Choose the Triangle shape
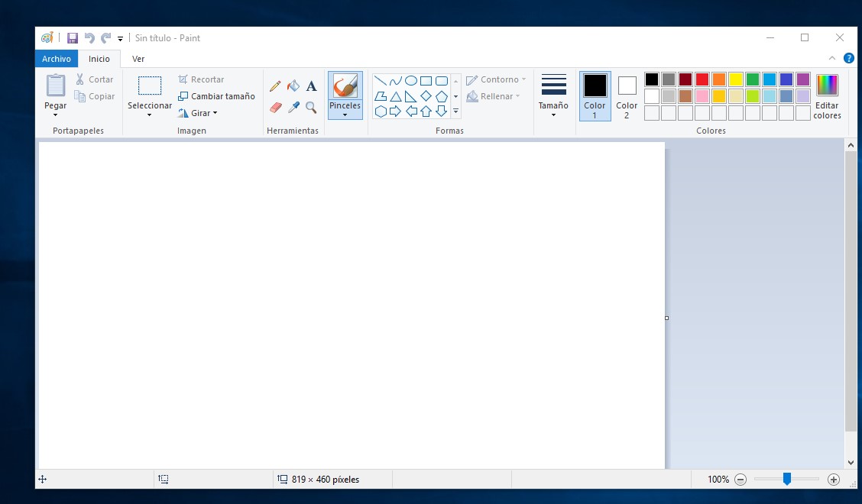The height and width of the screenshot is (504, 862). 395,96
